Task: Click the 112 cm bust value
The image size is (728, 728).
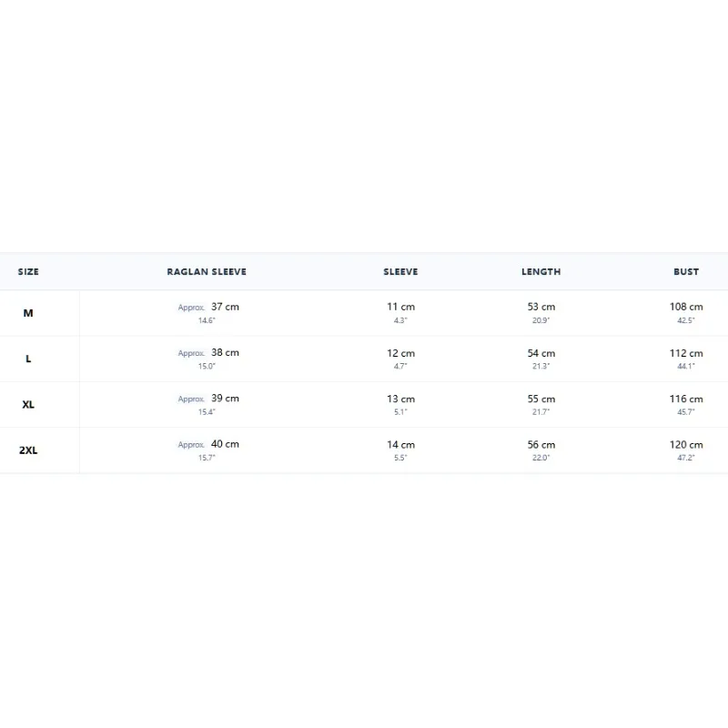Action: click(x=686, y=353)
